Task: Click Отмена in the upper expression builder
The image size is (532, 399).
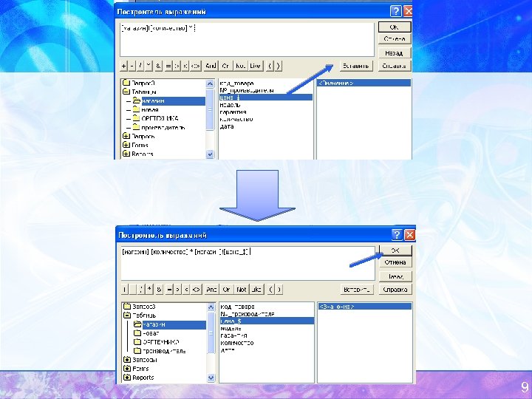Action: tap(395, 39)
